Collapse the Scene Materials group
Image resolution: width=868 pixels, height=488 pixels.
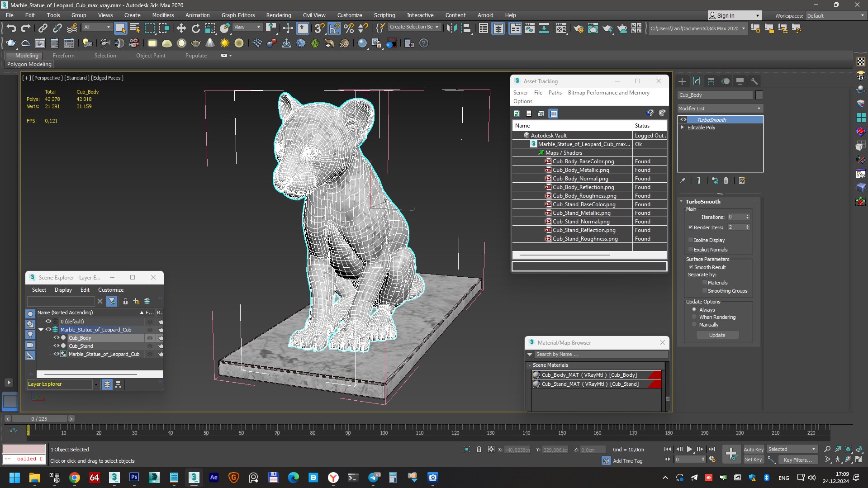point(530,365)
